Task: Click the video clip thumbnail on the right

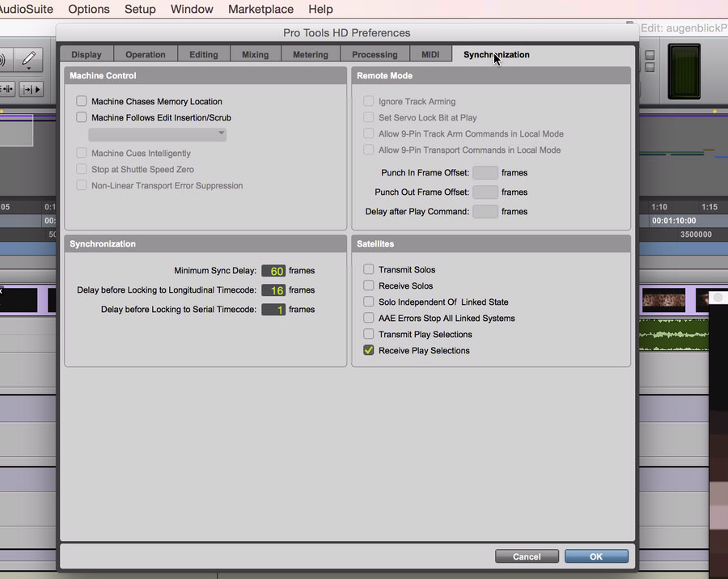Action: (663, 301)
